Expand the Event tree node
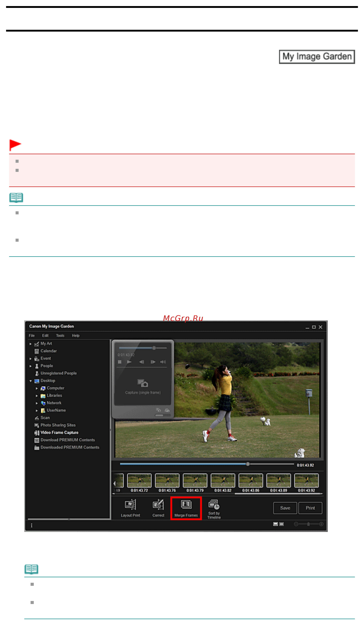This screenshot has width=364, height=636. point(31,359)
